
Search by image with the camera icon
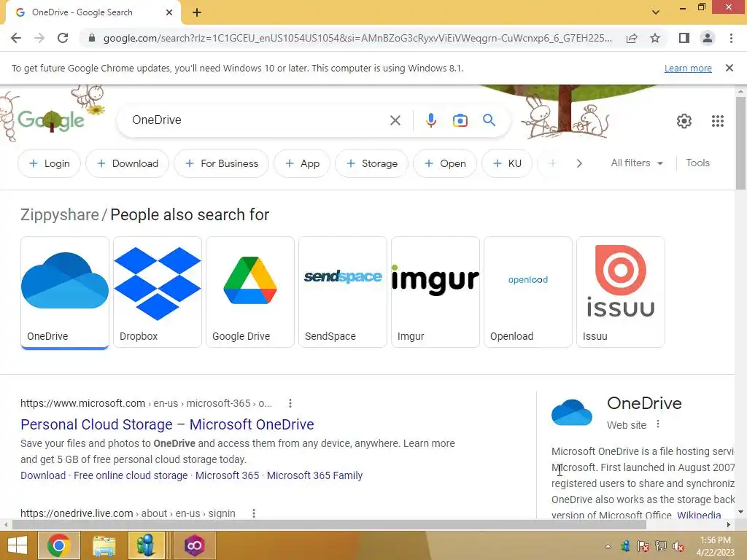(x=460, y=120)
